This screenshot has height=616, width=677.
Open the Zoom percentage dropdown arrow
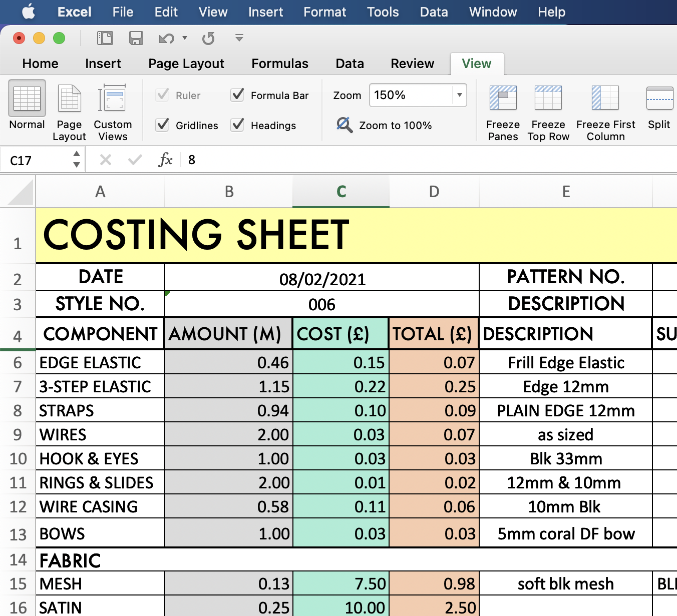459,95
